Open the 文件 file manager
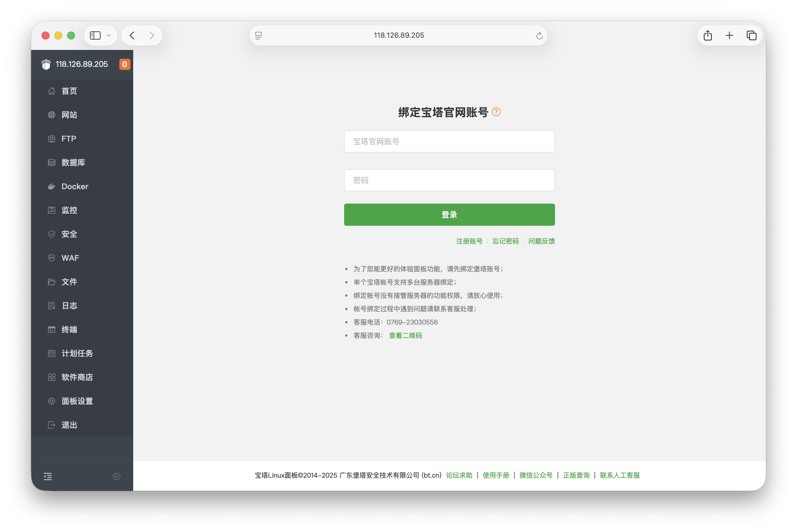The height and width of the screenshot is (532, 797). [x=69, y=282]
